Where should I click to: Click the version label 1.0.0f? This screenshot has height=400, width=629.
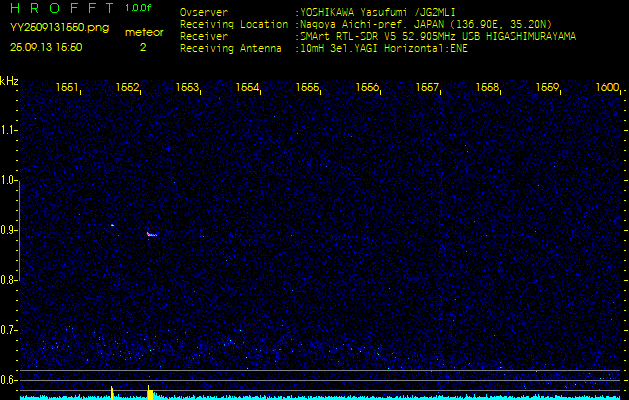point(138,8)
